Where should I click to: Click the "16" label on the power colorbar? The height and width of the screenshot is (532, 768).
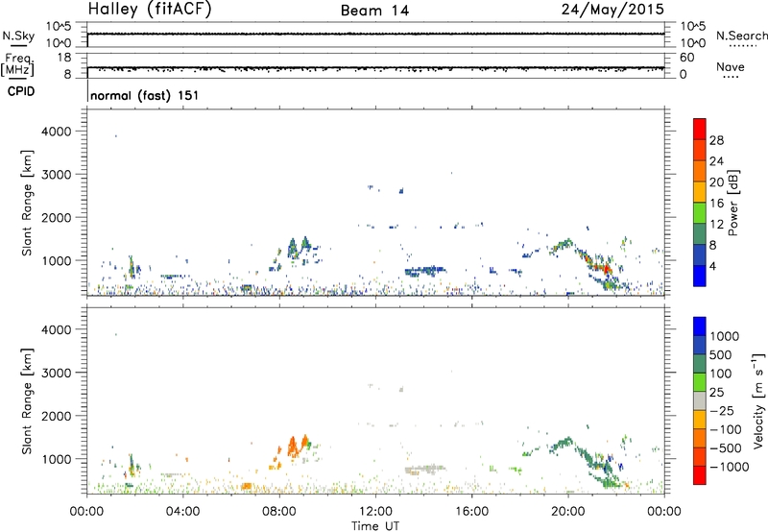pyautogui.click(x=716, y=204)
